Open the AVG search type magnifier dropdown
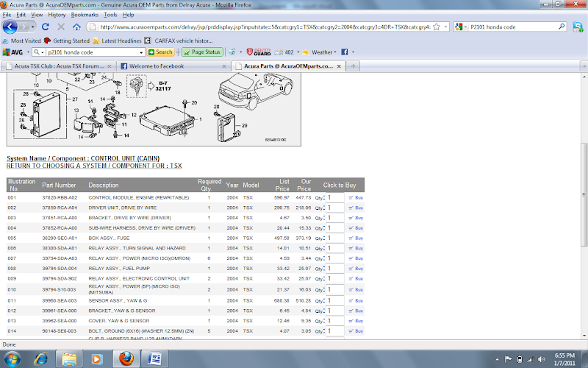 tap(39, 52)
